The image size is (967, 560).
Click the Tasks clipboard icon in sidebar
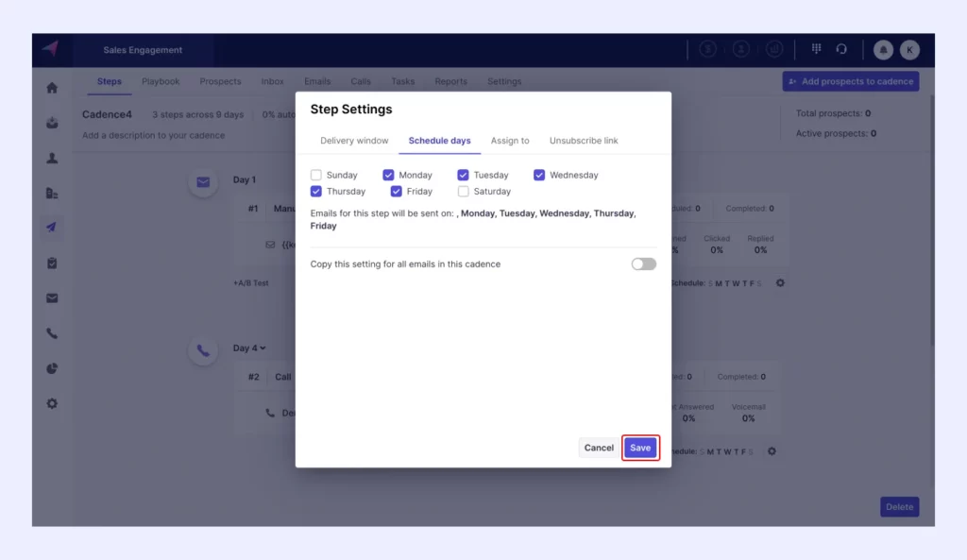click(52, 263)
